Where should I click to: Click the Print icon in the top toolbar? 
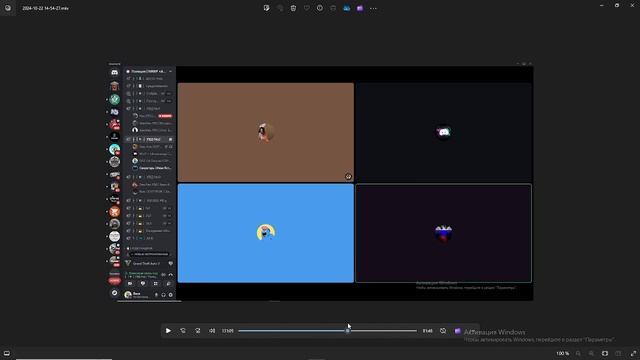pos(333,8)
